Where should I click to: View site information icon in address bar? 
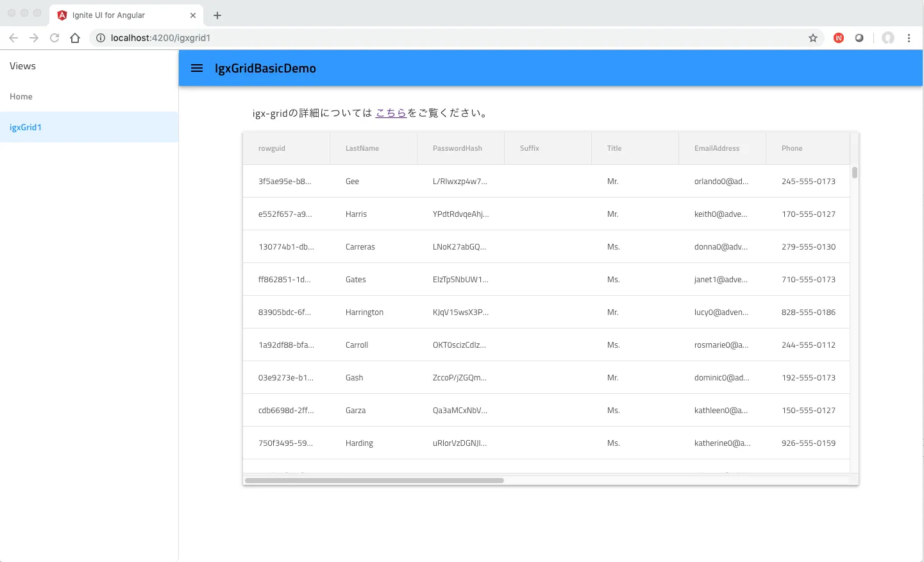(x=101, y=38)
